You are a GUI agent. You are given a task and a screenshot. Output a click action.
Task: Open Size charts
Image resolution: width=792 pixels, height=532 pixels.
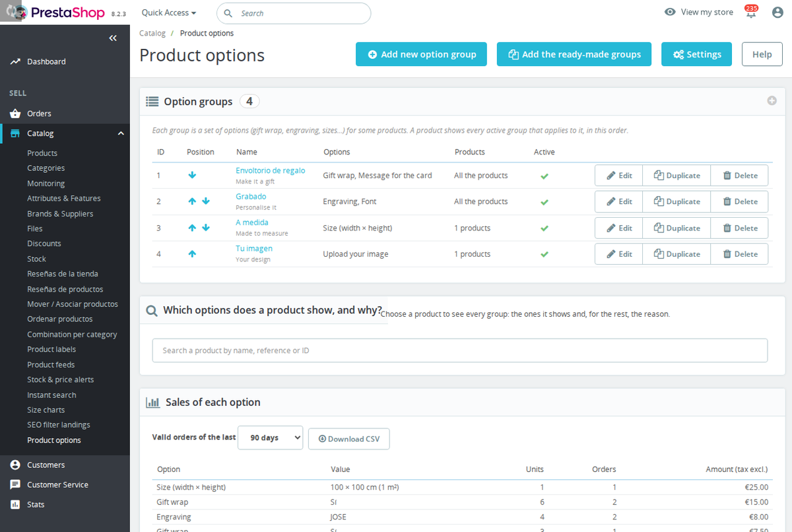tap(46, 410)
